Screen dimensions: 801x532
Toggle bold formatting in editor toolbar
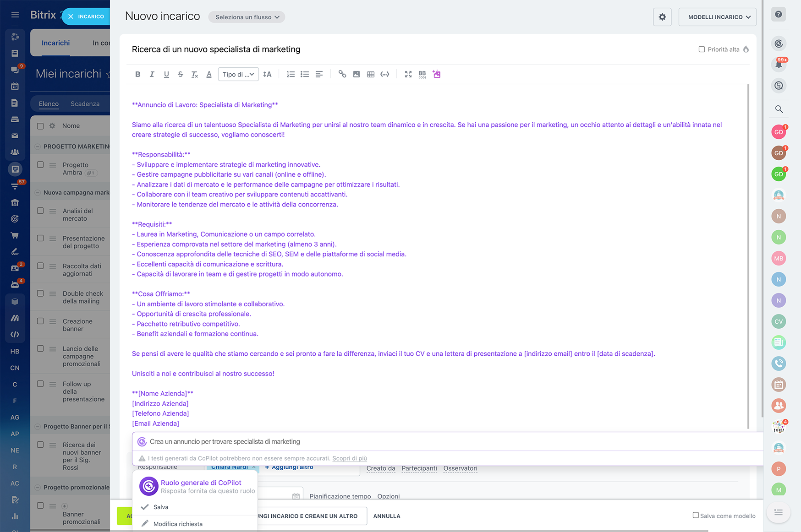[137, 74]
